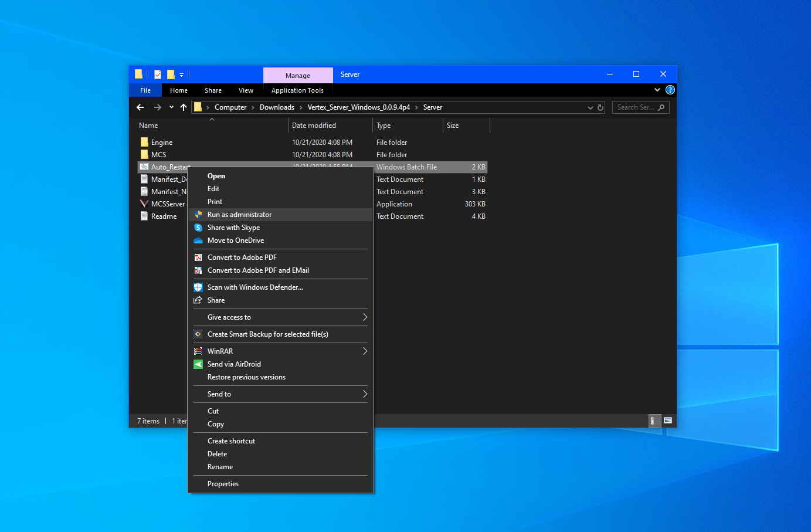Viewport: 811px width, 532px height.
Task: Expand the address bar history dropdown
Action: pos(590,108)
